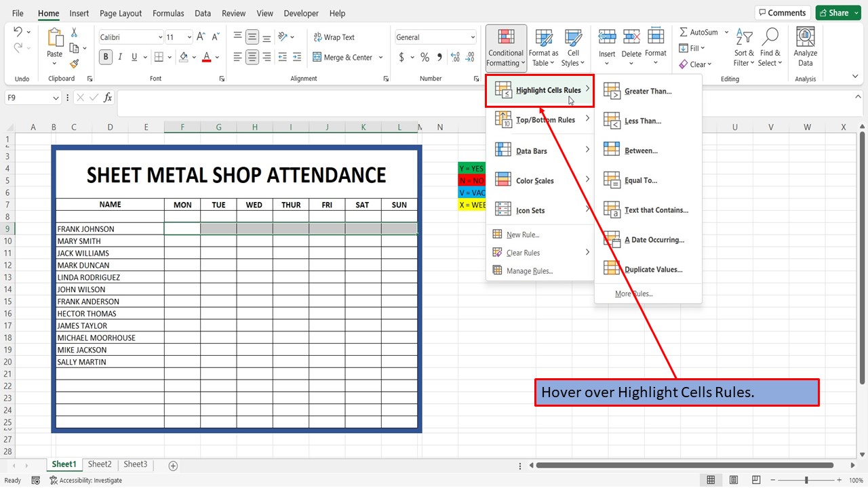Click the Undo arrow icon
The width and height of the screenshot is (868, 488).
tap(18, 32)
